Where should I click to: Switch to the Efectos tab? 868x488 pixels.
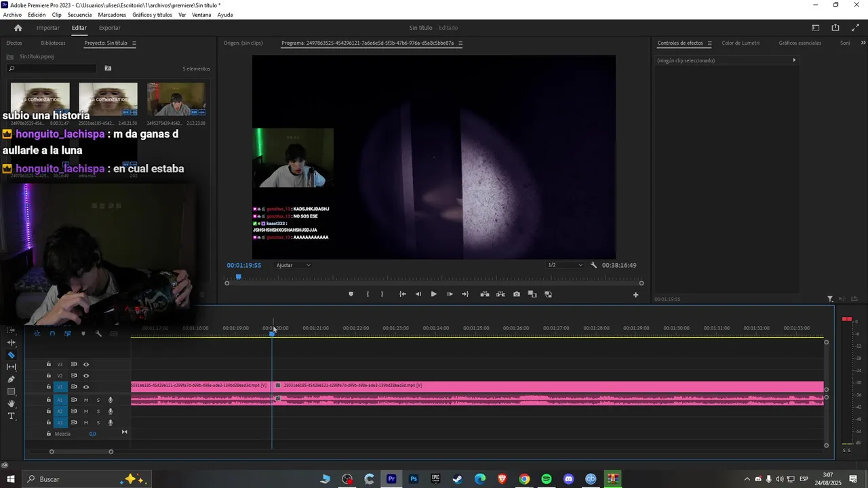[14, 43]
